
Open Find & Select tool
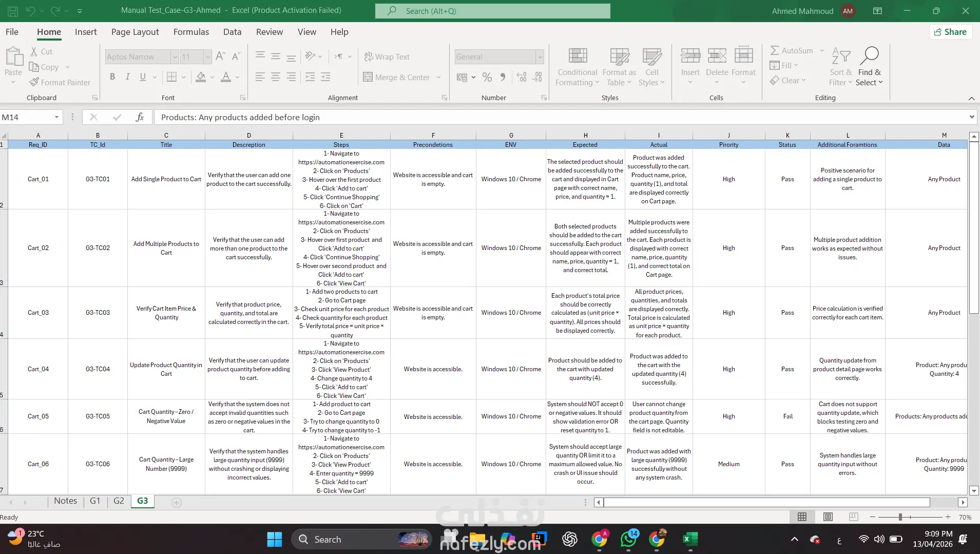(869, 68)
